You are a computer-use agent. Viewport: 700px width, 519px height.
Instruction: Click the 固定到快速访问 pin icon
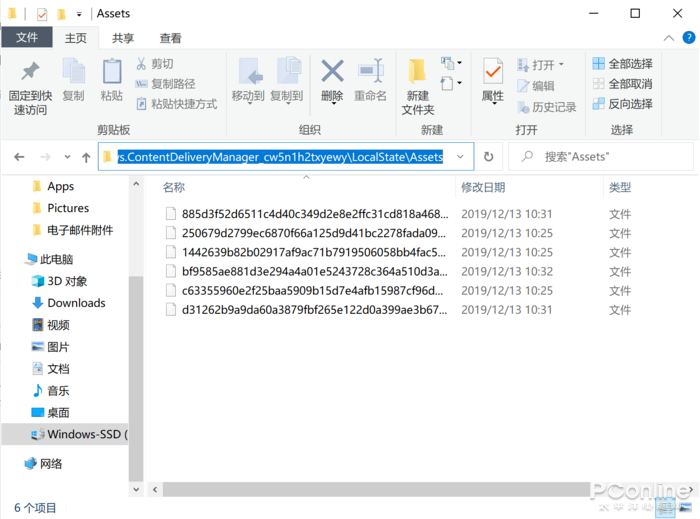click(30, 72)
